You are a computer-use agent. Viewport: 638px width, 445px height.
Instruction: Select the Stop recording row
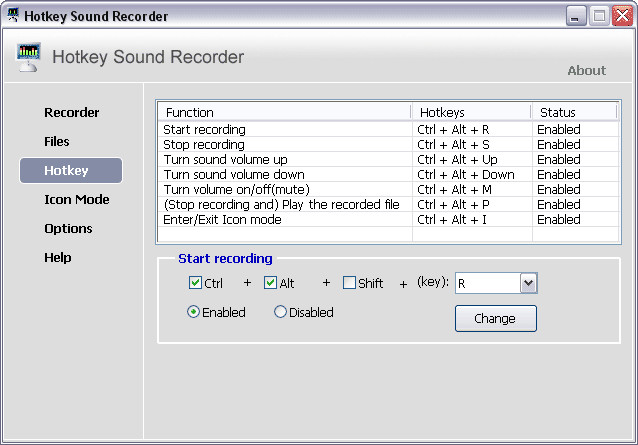388,144
